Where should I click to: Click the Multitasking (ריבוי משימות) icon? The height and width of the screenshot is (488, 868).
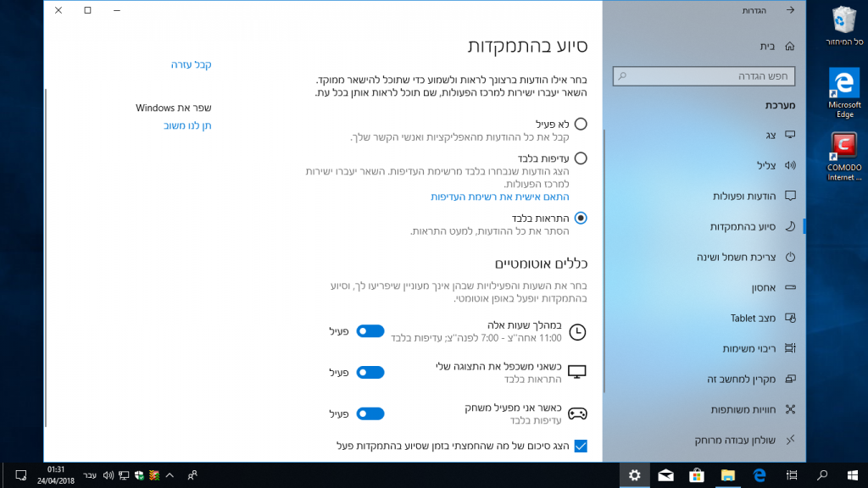tap(790, 348)
